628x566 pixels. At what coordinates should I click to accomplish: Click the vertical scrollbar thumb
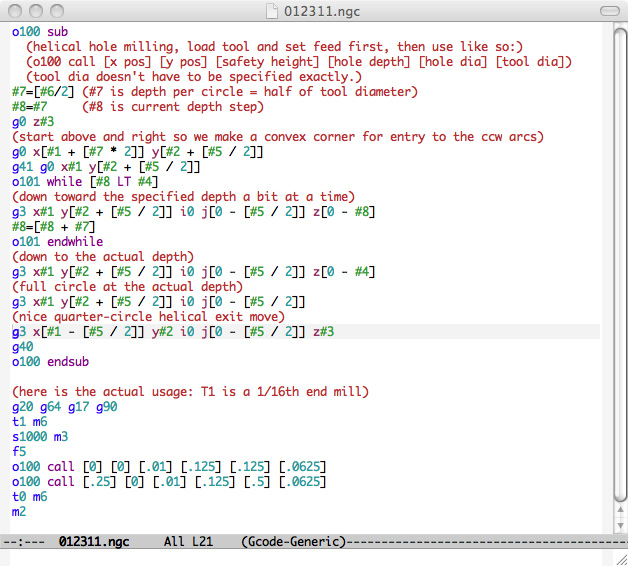(x=620, y=264)
